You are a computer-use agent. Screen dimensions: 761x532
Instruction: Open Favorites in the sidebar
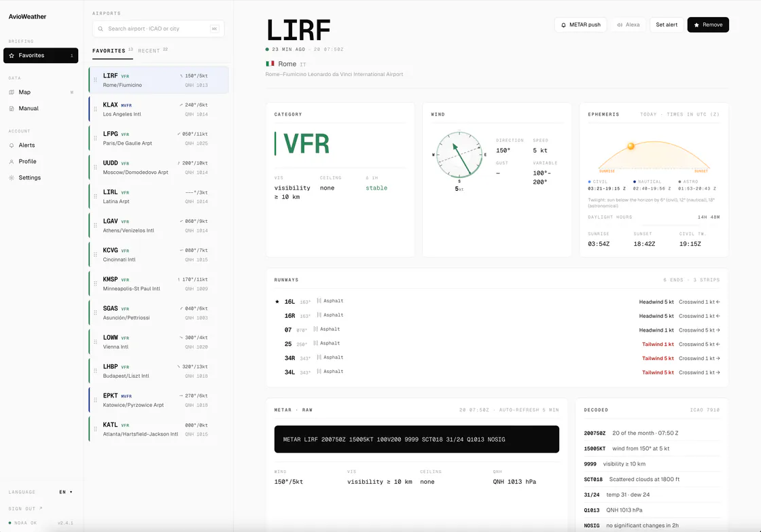(x=41, y=55)
